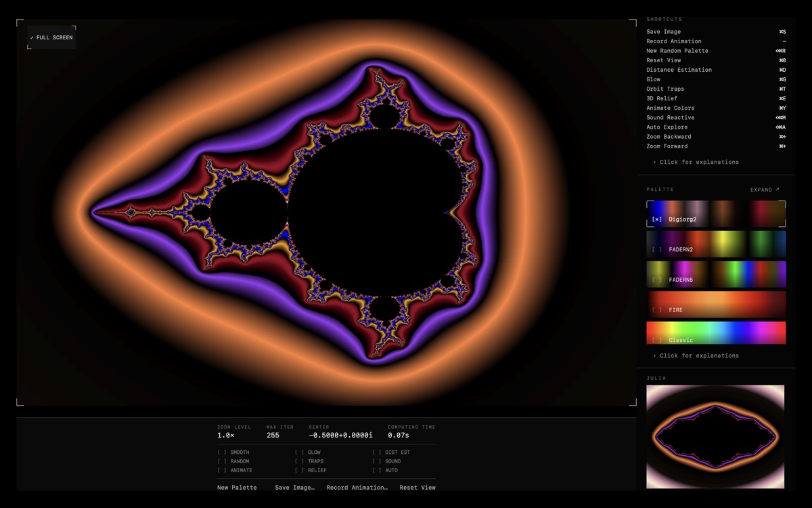The image size is (812, 508).
Task: Click the center value -0.5000+0.0000i
Action: [x=340, y=436]
